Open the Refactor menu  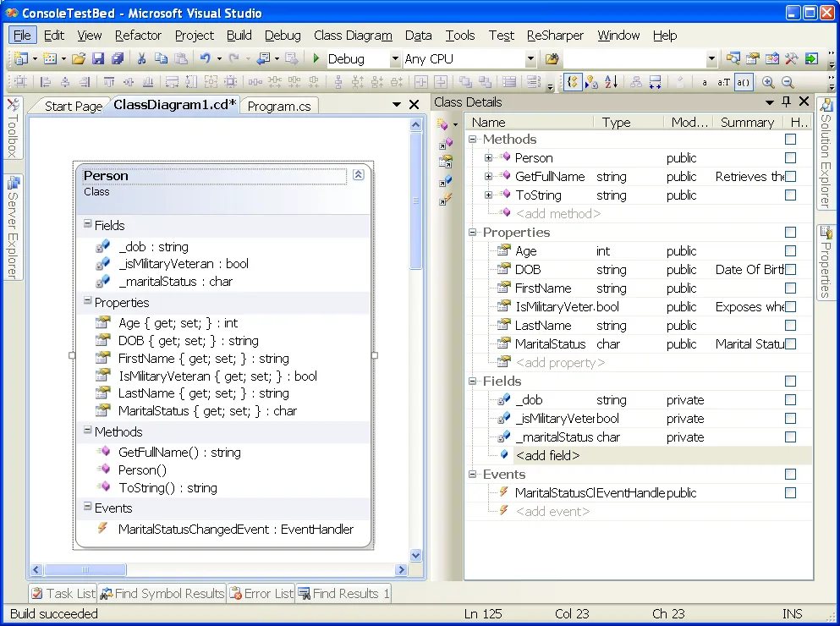pyautogui.click(x=138, y=36)
